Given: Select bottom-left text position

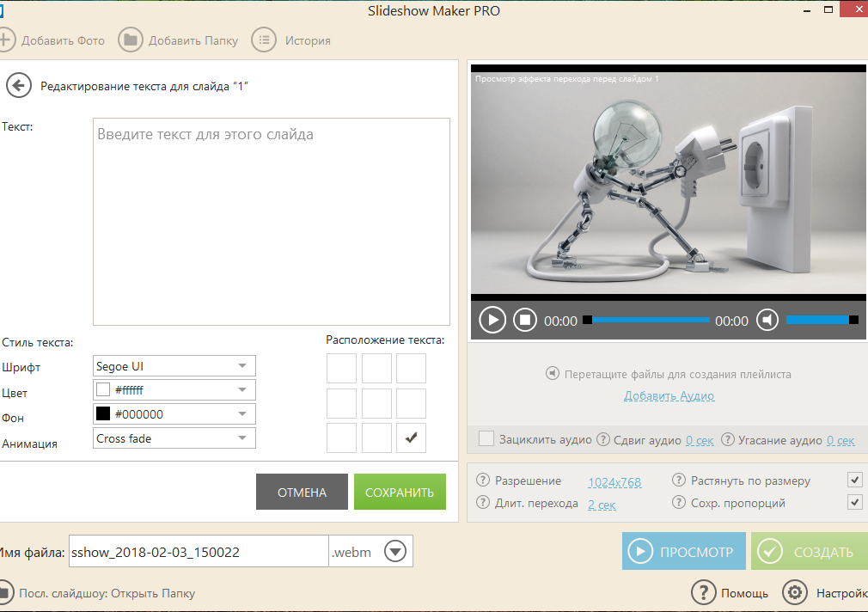Looking at the screenshot, I should pyautogui.click(x=341, y=438).
